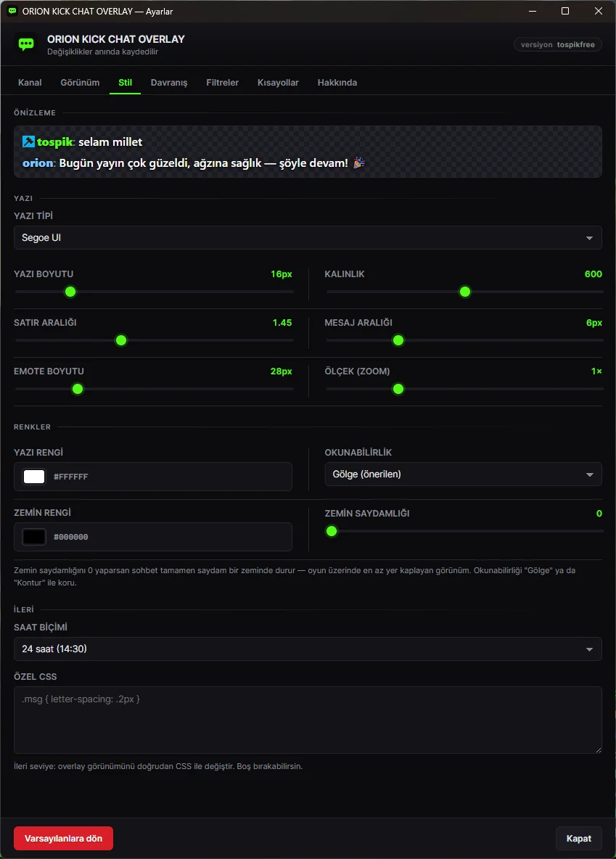Click the #FFFFFF hex color field
This screenshot has width=616, height=859.
tap(153, 477)
